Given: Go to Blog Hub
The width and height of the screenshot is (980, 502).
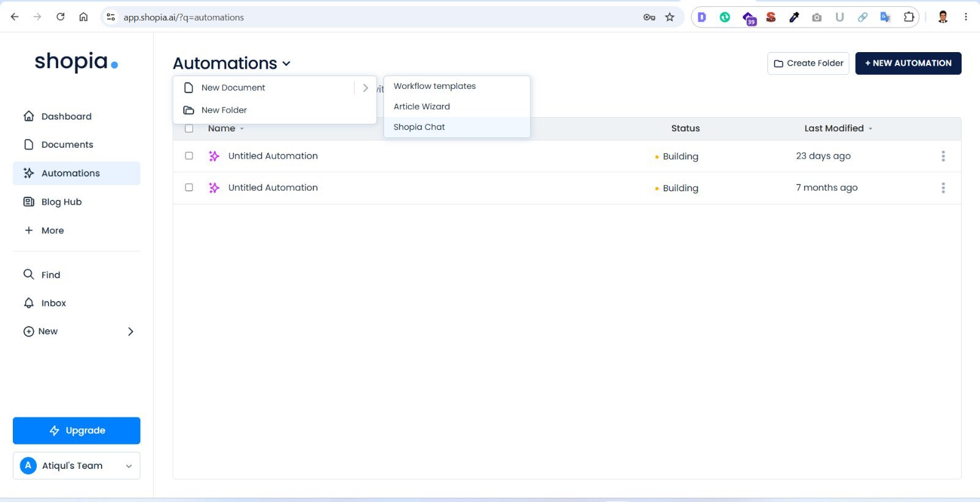Looking at the screenshot, I should [x=77, y=202].
